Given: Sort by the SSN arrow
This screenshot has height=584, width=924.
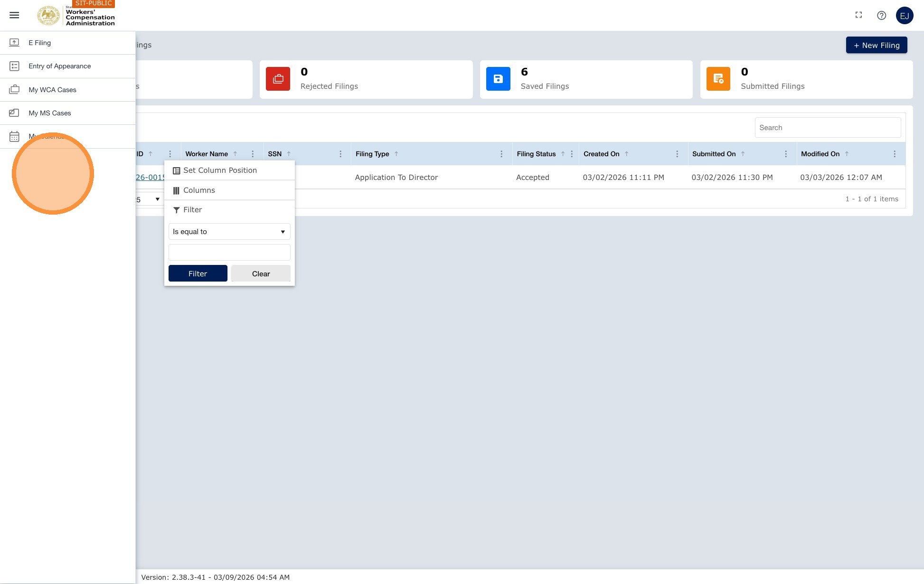Looking at the screenshot, I should pos(289,154).
